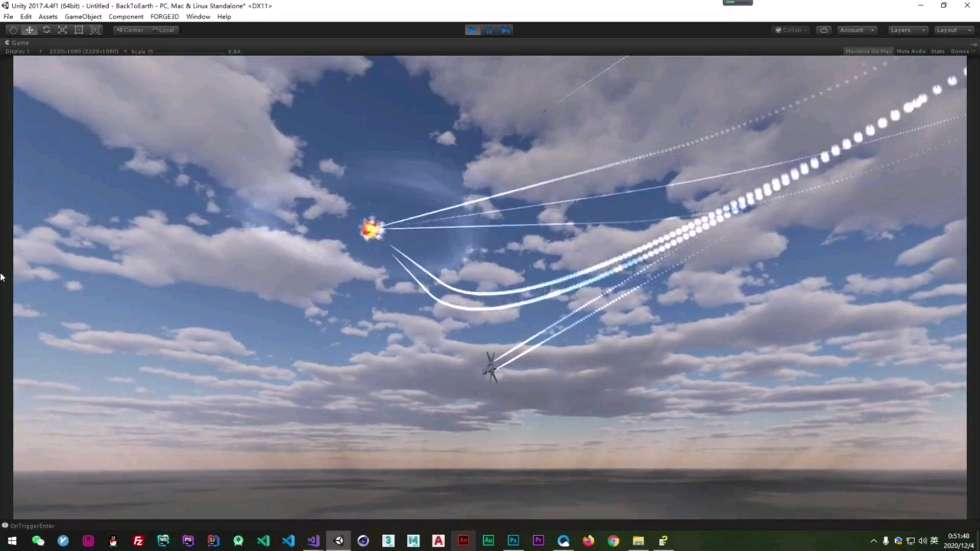The height and width of the screenshot is (551, 980).
Task: Open the Layers dropdown
Action: 908,30
